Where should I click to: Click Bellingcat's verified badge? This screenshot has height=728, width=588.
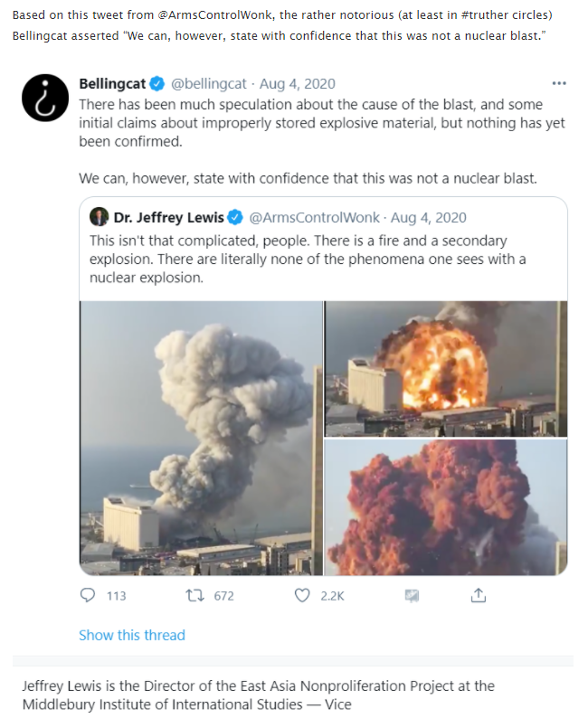158,83
